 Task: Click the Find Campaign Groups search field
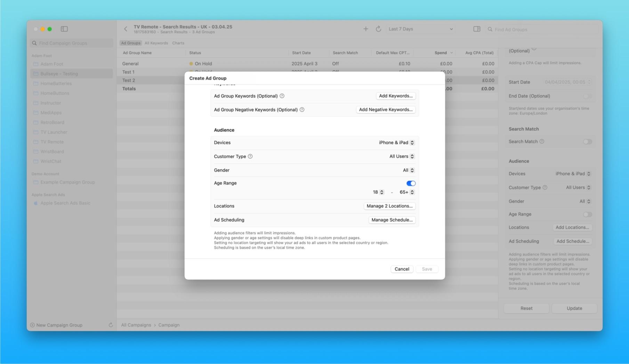(x=71, y=43)
